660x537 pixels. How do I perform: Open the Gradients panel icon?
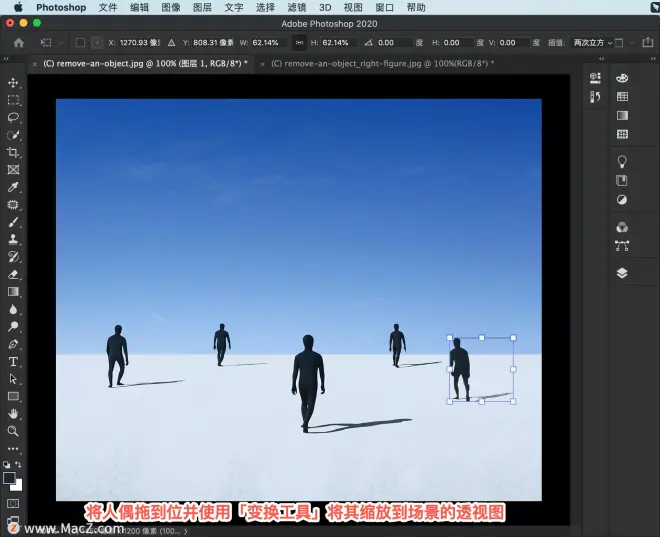pos(622,115)
